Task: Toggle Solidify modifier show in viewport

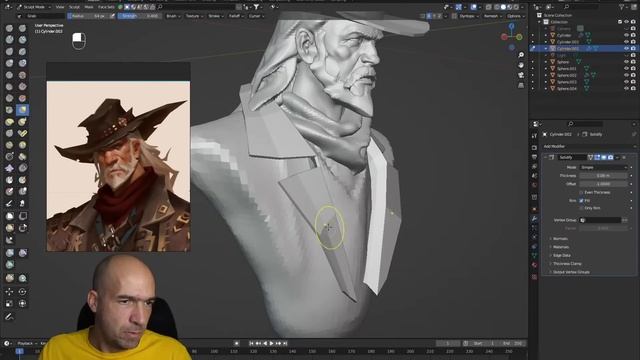Action: 604,157
